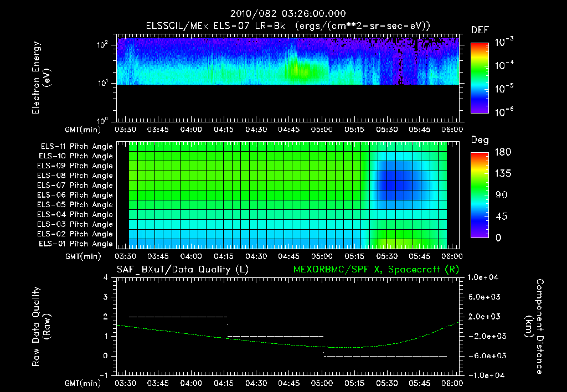Click the 10^0 electron energy tick label
567x392 pixels.
pyautogui.click(x=102, y=121)
